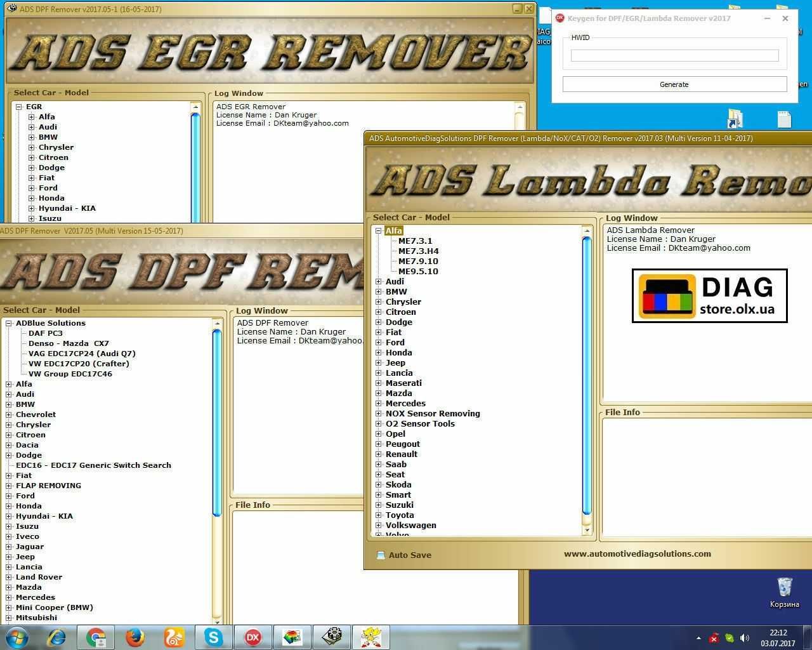Select VAG EDC17CP24 (Audi Q7)
Screen dimensions: 812x650
point(82,354)
